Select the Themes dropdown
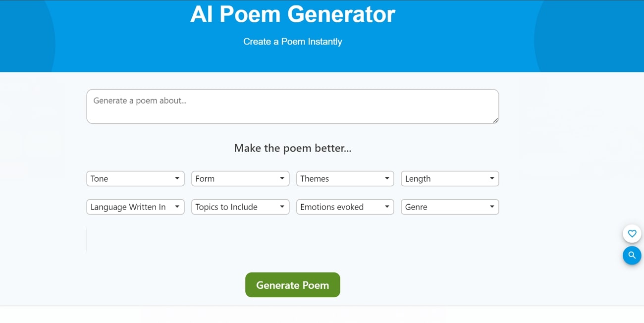 [x=345, y=178]
